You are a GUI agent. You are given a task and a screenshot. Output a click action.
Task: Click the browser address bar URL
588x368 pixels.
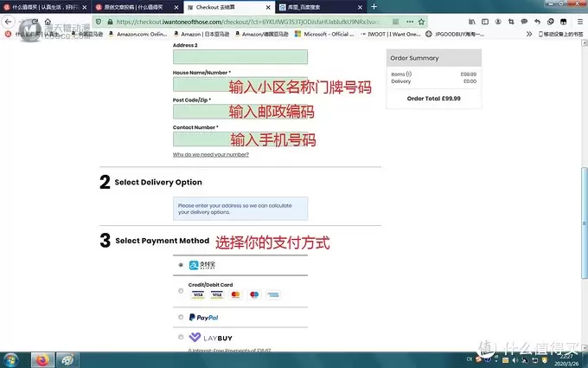pyautogui.click(x=247, y=22)
